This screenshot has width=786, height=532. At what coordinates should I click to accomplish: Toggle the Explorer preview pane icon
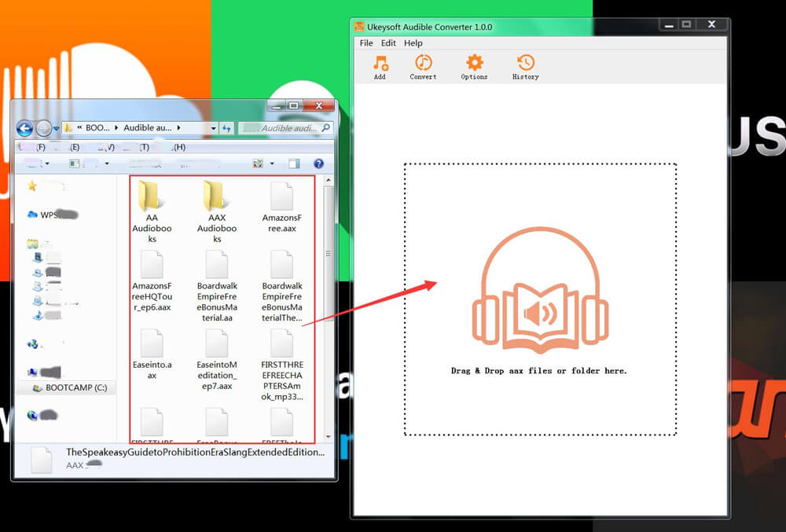[294, 163]
